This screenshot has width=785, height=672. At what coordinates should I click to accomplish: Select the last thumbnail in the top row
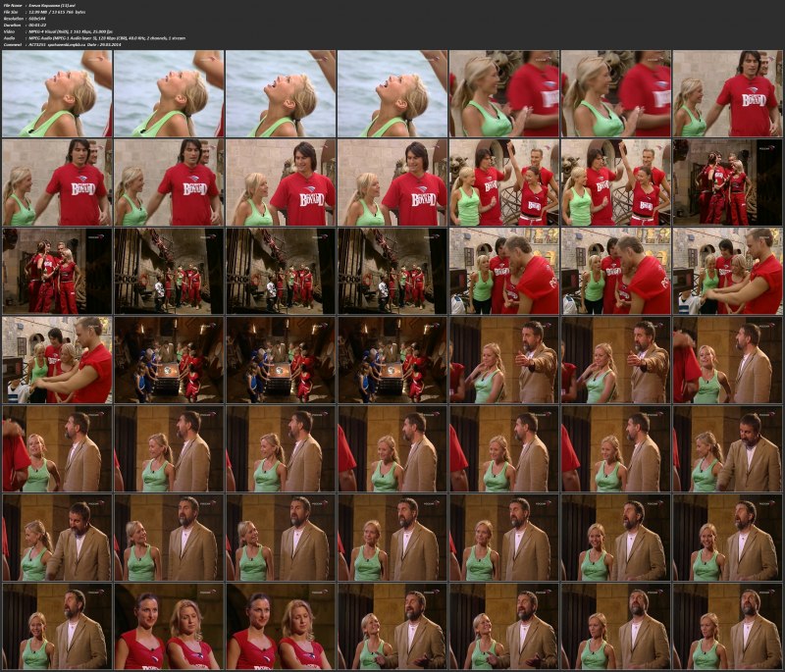[x=727, y=93]
